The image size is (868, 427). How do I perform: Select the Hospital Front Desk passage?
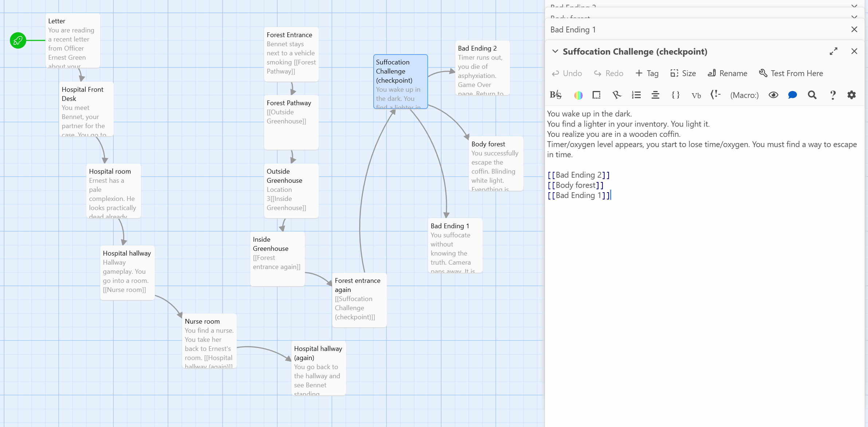click(86, 109)
